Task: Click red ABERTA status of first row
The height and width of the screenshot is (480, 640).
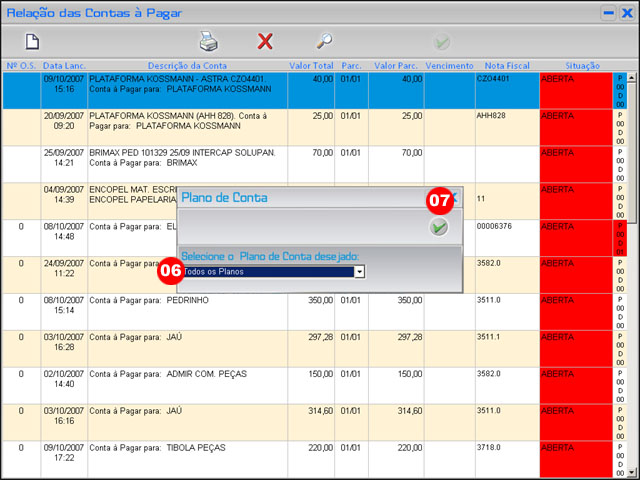Action: point(575,90)
